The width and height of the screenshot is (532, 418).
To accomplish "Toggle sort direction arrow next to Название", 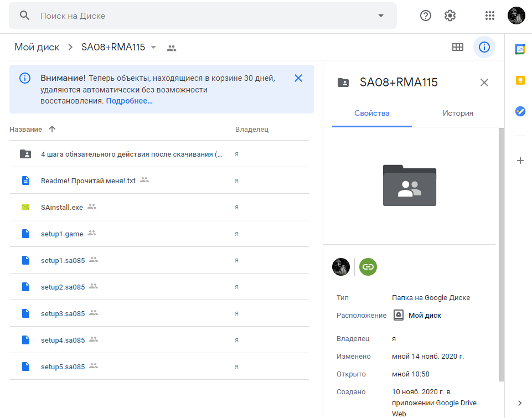I will pyautogui.click(x=52, y=129).
